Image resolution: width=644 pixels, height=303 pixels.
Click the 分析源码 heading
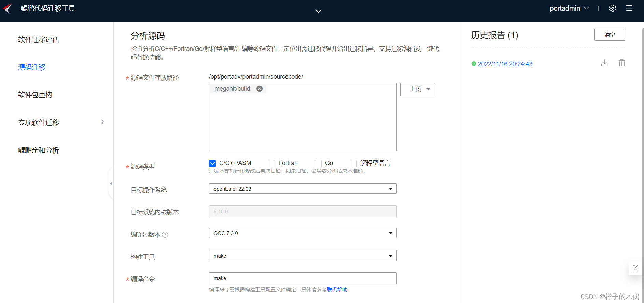pos(148,36)
